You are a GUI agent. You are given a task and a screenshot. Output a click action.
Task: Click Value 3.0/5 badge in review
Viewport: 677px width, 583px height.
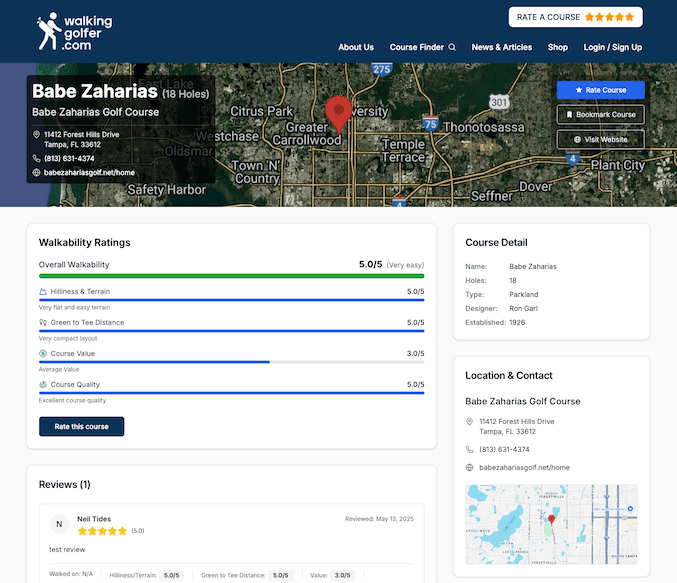342,575
